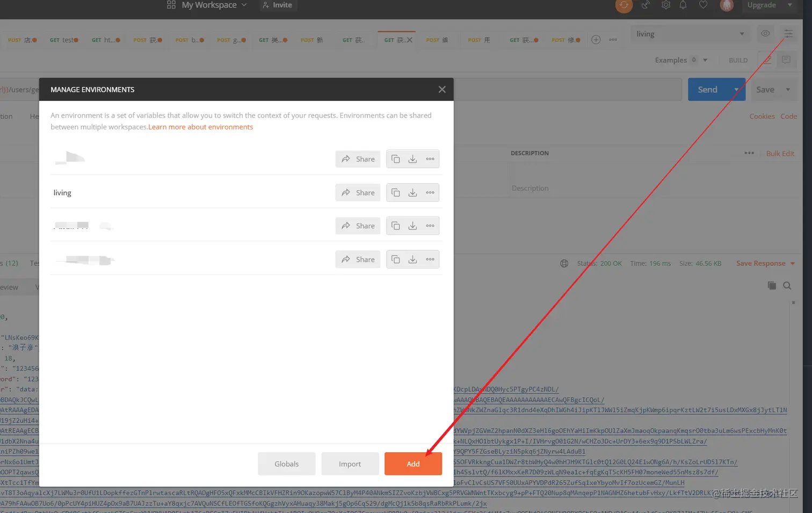
Task: Expand the Save Response dropdown arrow
Action: (x=793, y=264)
